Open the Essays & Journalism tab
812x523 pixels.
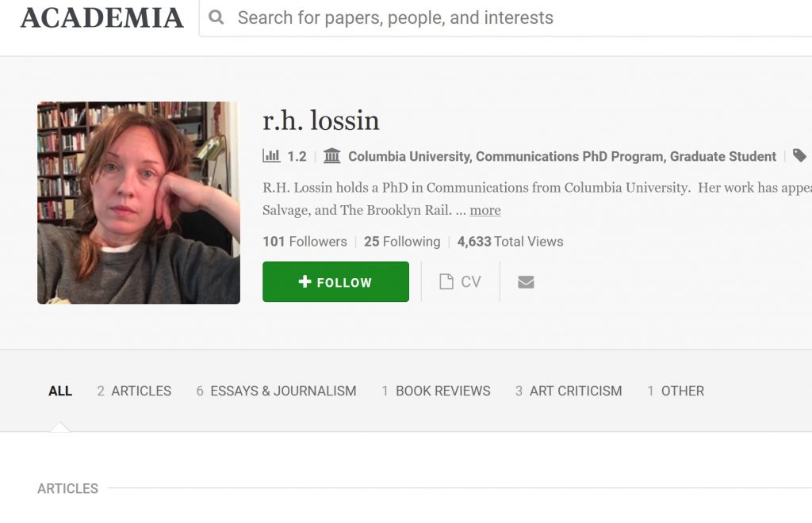(276, 391)
